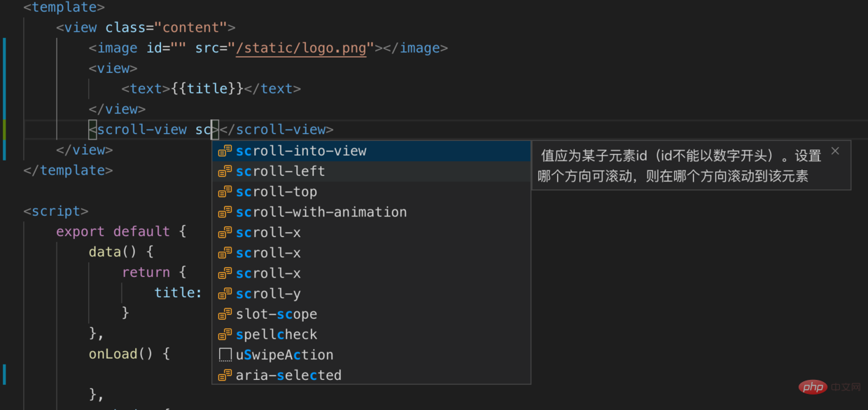Screen dimensions: 868x410
Task: Click the "content" class string value
Action: coord(190,27)
